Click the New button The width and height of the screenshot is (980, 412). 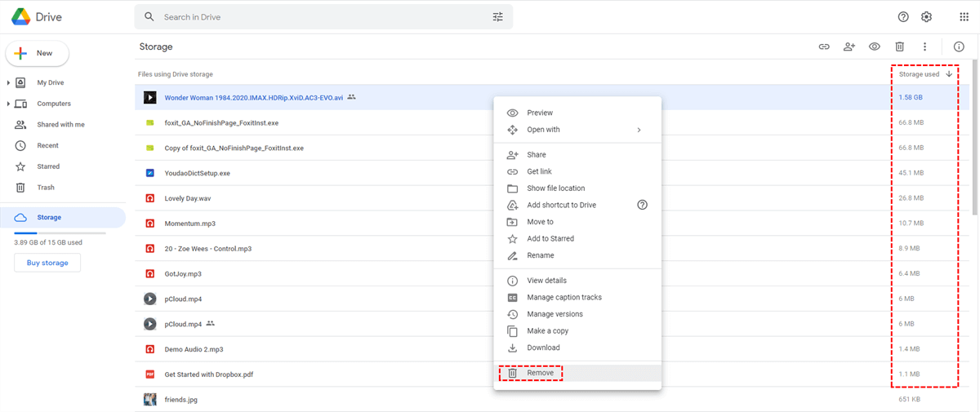(x=37, y=53)
